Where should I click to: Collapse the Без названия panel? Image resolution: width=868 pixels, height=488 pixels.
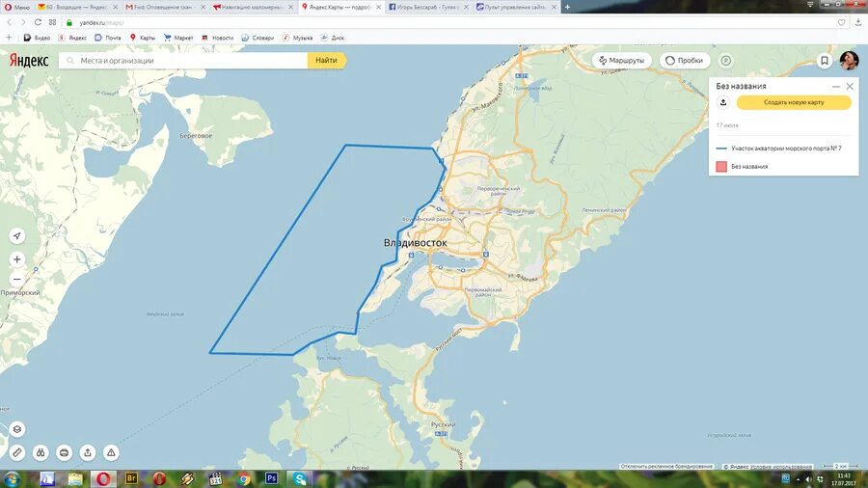[836, 86]
